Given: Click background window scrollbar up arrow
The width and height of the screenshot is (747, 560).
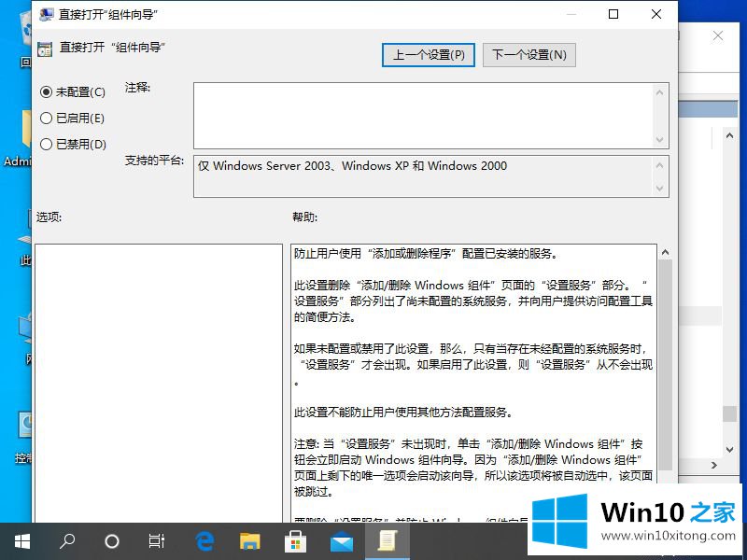Looking at the screenshot, I should 729,135.
